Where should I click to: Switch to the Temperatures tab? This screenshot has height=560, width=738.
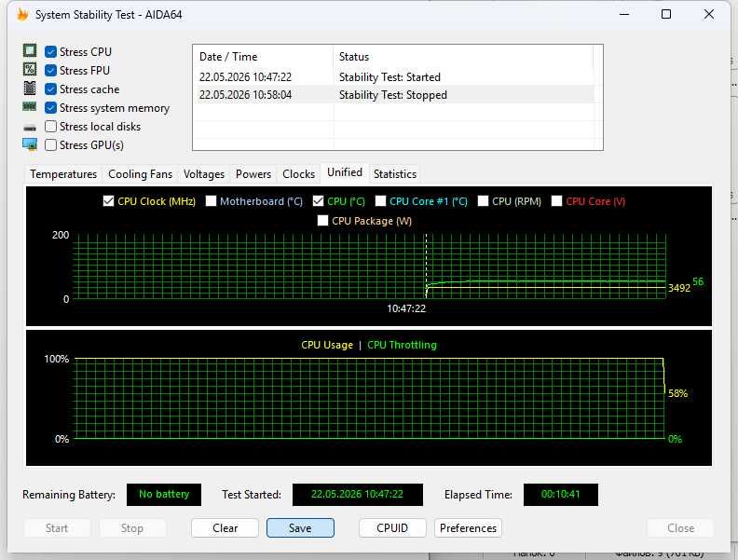63,174
